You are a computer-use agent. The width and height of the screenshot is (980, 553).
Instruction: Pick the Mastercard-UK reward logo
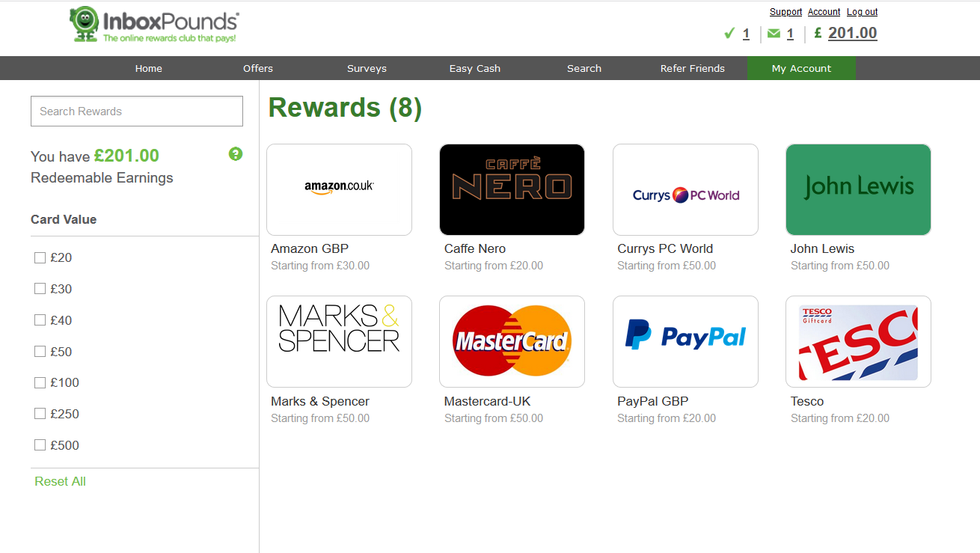point(512,341)
